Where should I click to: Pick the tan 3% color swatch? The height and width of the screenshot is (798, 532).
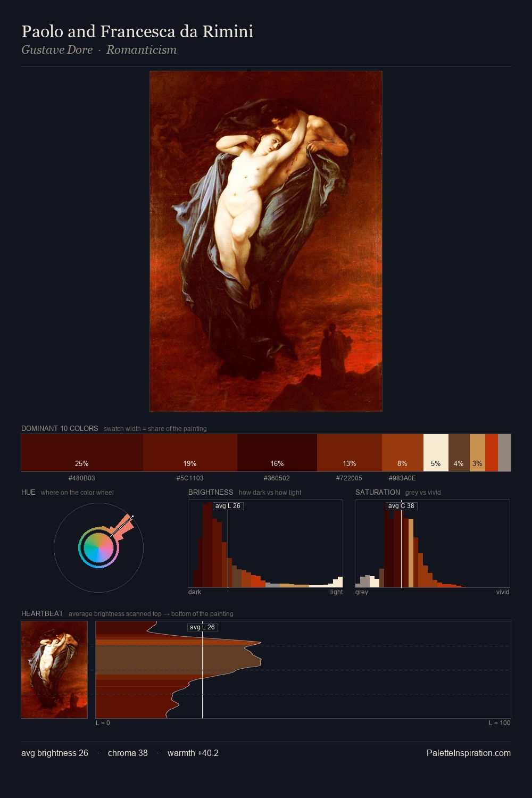tap(477, 453)
